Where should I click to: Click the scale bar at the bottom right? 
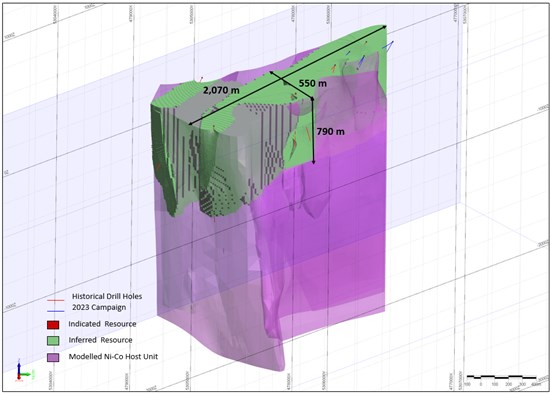(502, 377)
